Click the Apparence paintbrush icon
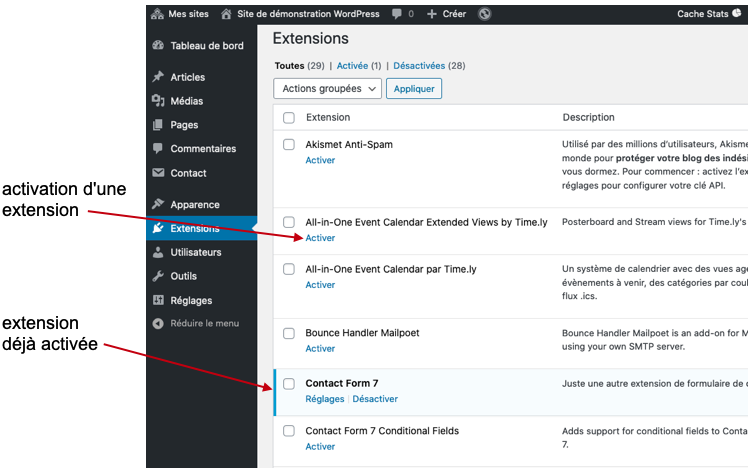748x476 pixels. pyautogui.click(x=158, y=204)
